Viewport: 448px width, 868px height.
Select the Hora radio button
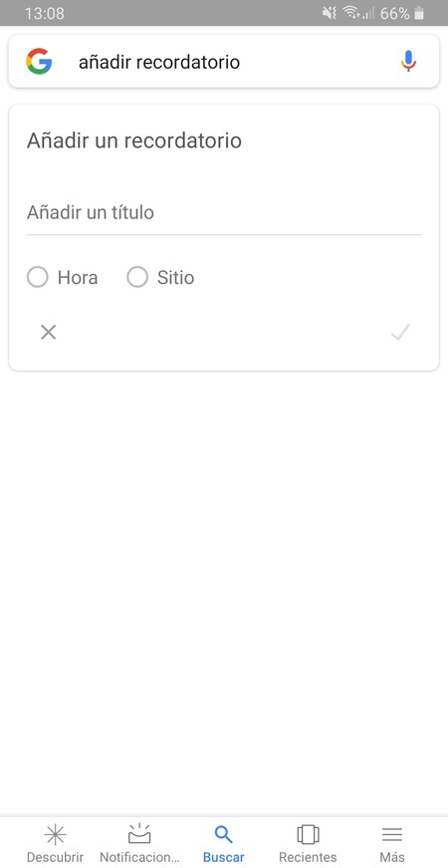(x=38, y=277)
